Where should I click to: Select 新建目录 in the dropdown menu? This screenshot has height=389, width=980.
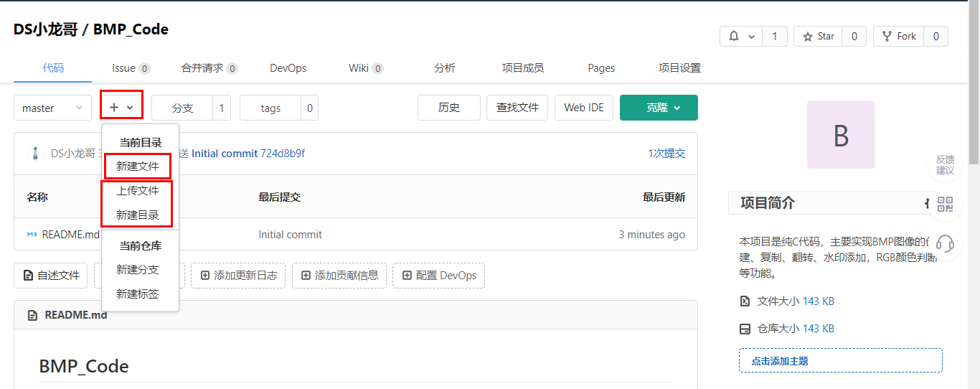coord(138,215)
